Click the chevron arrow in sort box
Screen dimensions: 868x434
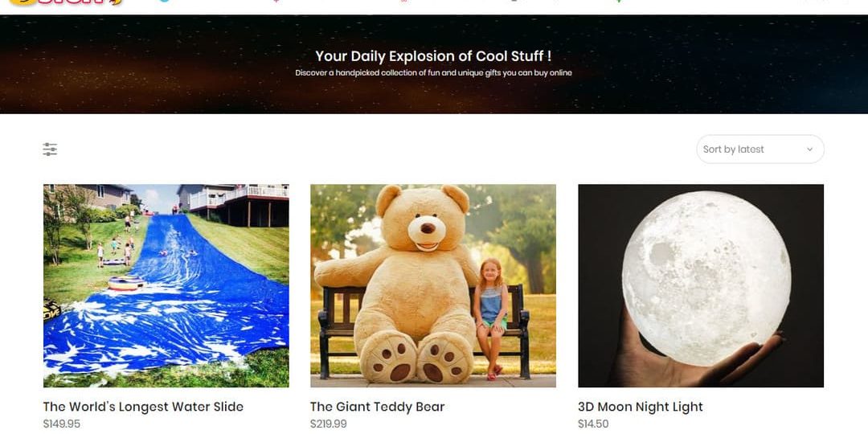(809, 149)
